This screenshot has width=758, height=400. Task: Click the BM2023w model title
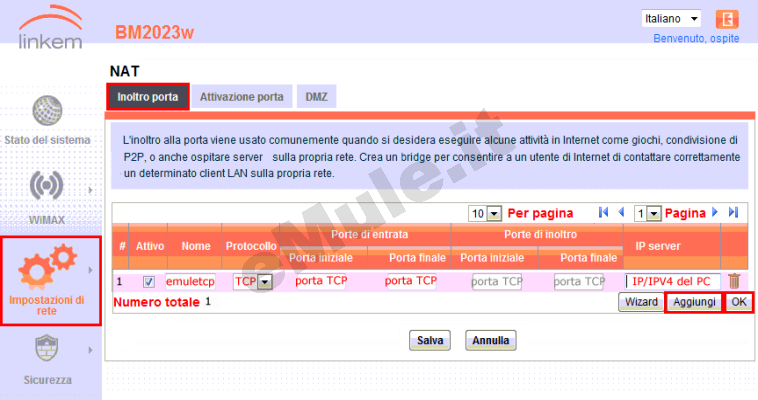[x=154, y=32]
